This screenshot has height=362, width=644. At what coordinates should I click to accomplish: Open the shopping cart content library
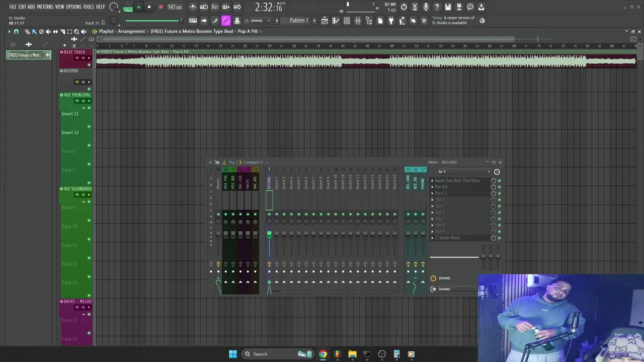pyautogui.click(x=424, y=21)
